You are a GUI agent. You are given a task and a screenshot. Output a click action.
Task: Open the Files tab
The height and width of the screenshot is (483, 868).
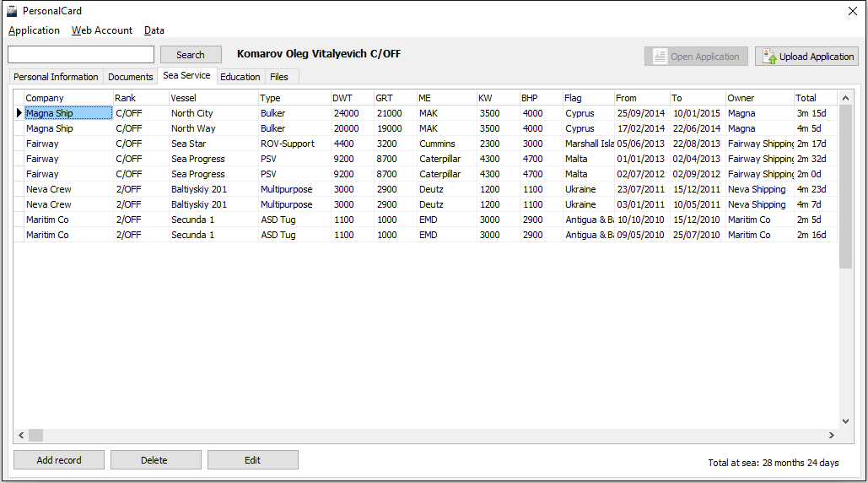tap(279, 77)
